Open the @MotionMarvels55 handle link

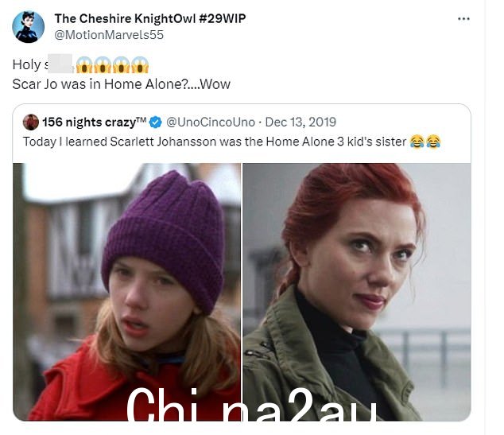tap(109, 35)
